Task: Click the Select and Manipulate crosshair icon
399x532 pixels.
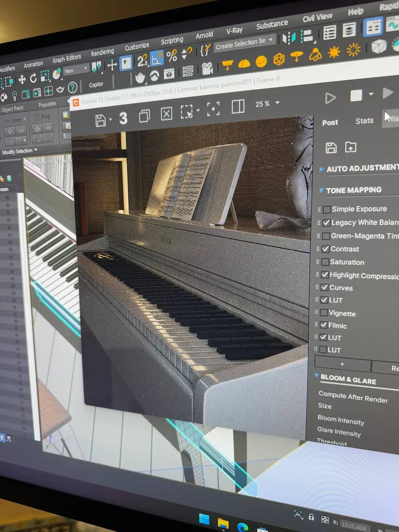Action: click(112, 65)
